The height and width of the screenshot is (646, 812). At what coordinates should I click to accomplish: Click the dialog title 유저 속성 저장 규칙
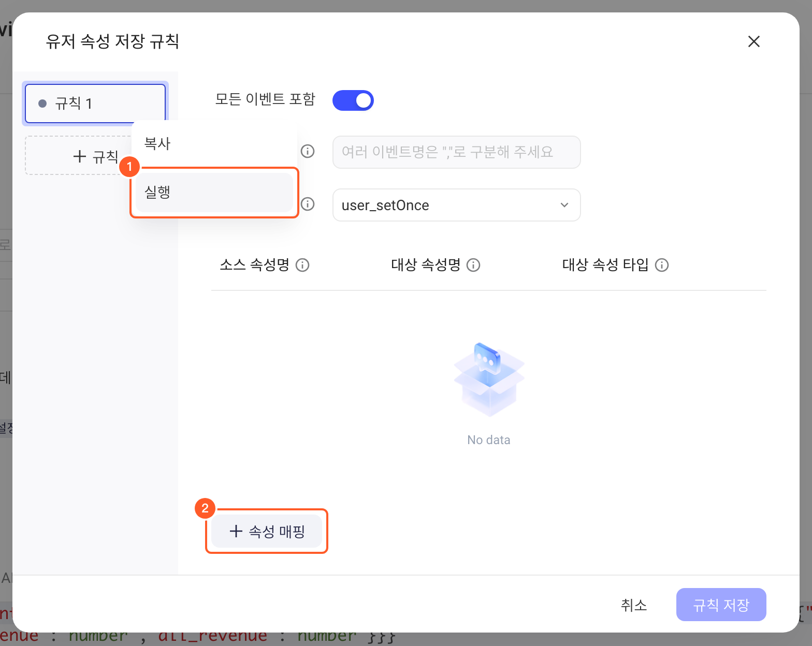(x=112, y=41)
